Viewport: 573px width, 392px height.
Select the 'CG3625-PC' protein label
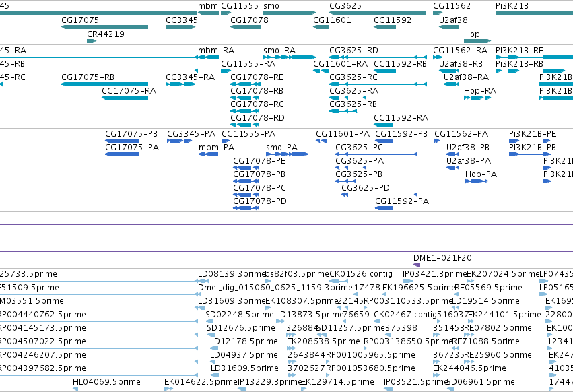pyautogui.click(x=360, y=148)
